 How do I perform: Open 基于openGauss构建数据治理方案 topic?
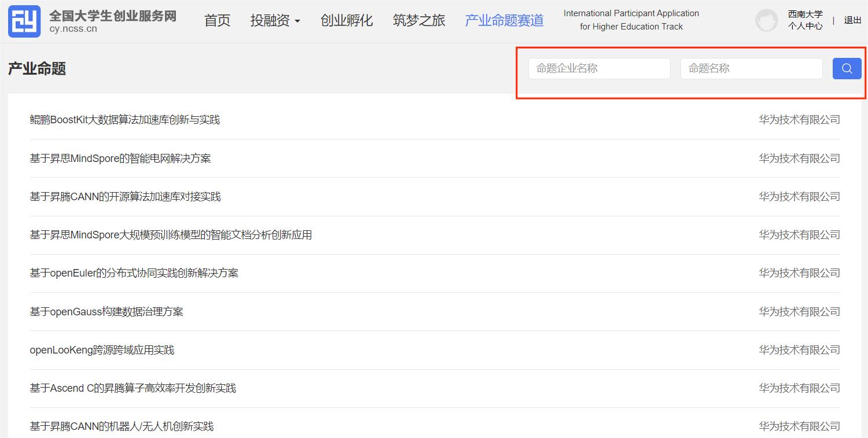click(x=106, y=312)
